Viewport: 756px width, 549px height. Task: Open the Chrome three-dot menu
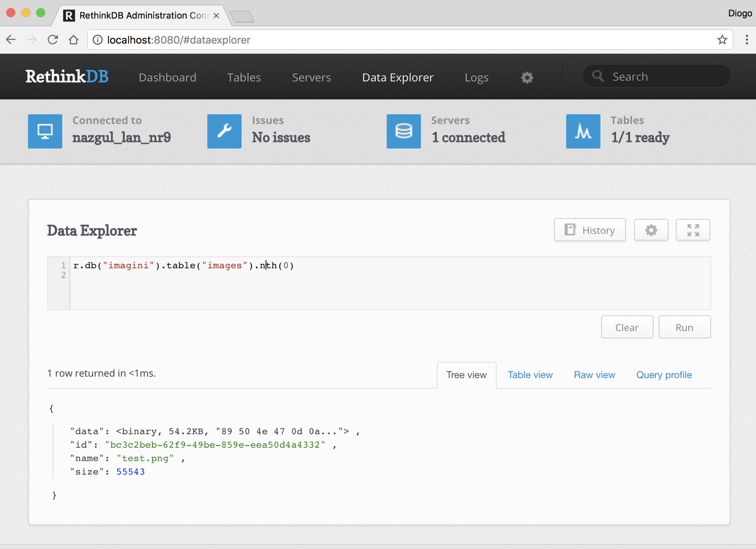(747, 40)
